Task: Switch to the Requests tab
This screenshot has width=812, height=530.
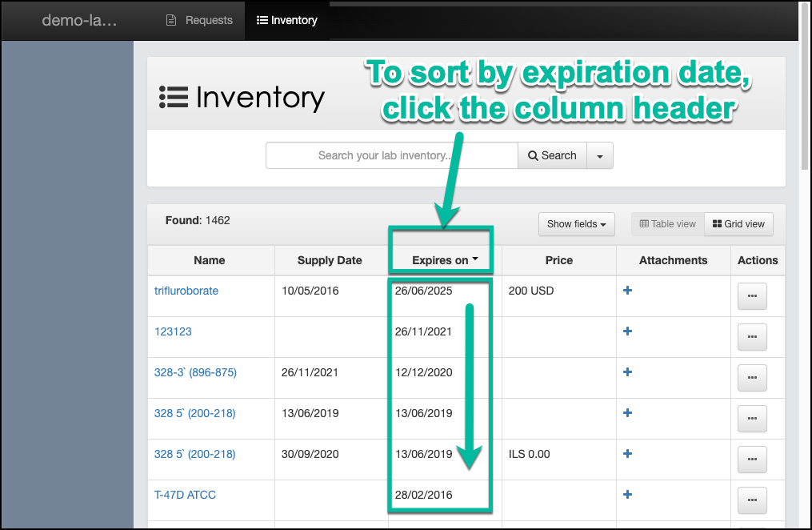Action: click(x=198, y=20)
